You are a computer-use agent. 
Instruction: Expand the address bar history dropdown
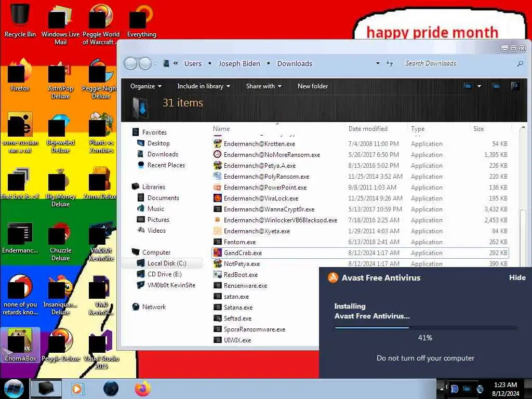(378, 63)
